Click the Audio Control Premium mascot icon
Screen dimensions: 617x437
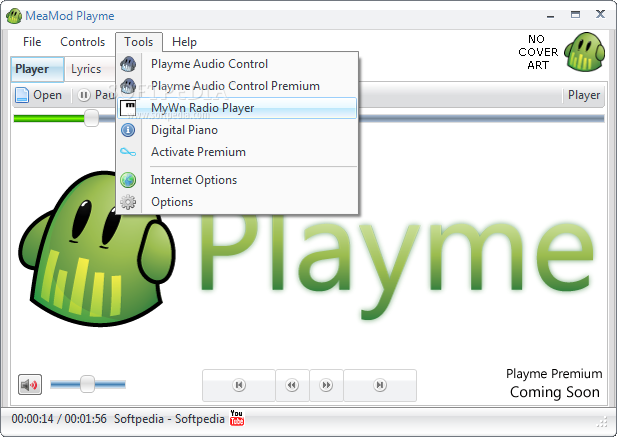(x=128, y=86)
